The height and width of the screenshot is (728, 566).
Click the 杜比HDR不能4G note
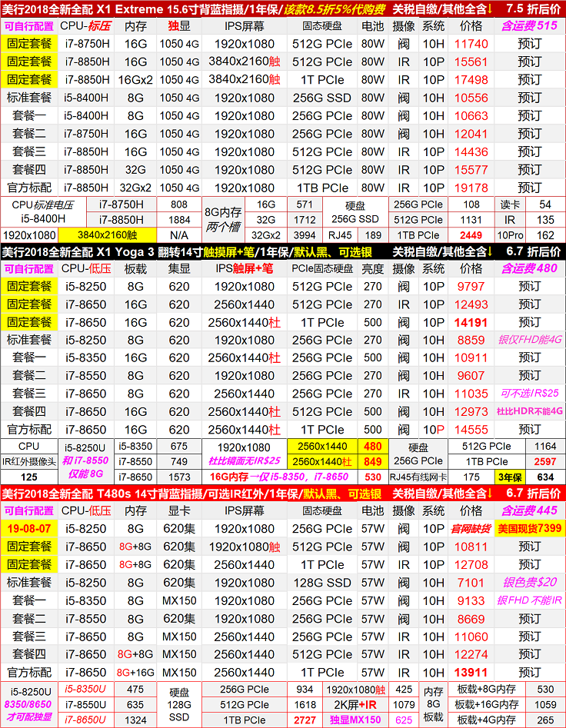click(x=529, y=412)
